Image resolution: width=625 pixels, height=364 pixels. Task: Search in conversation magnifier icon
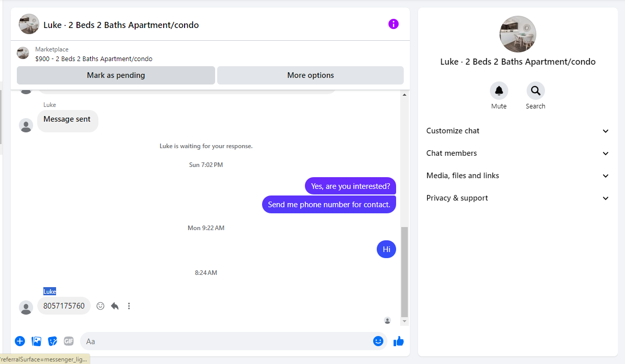(535, 91)
